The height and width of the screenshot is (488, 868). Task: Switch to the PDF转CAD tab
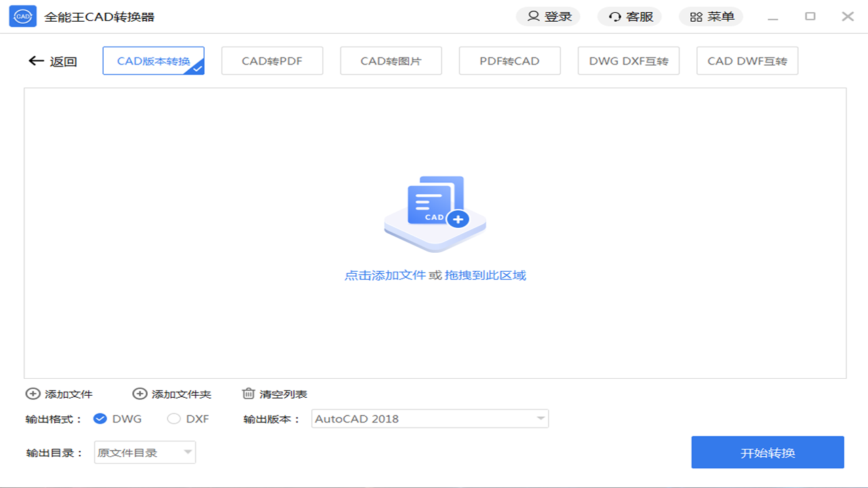509,60
